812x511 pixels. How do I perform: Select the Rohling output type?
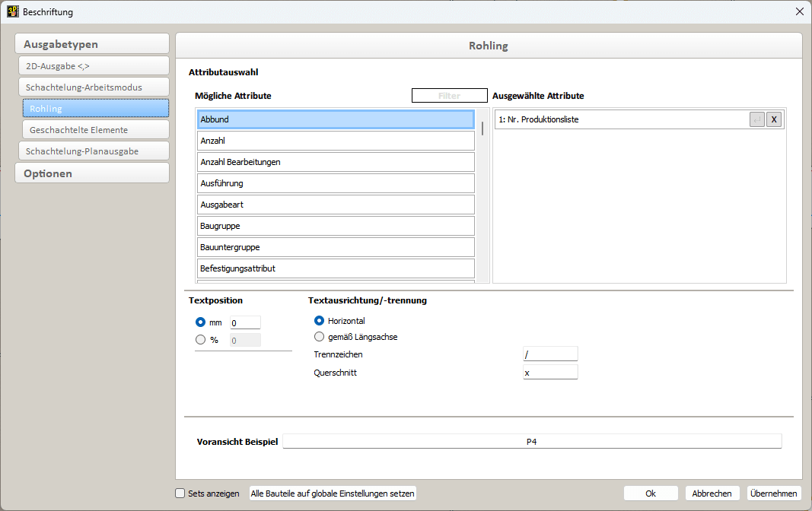(96, 109)
